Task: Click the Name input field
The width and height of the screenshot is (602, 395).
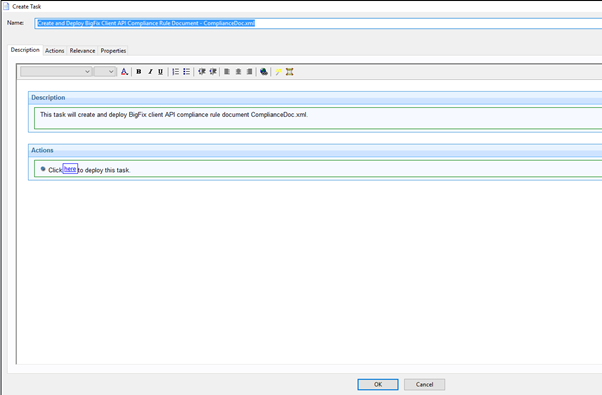Action: (318, 23)
